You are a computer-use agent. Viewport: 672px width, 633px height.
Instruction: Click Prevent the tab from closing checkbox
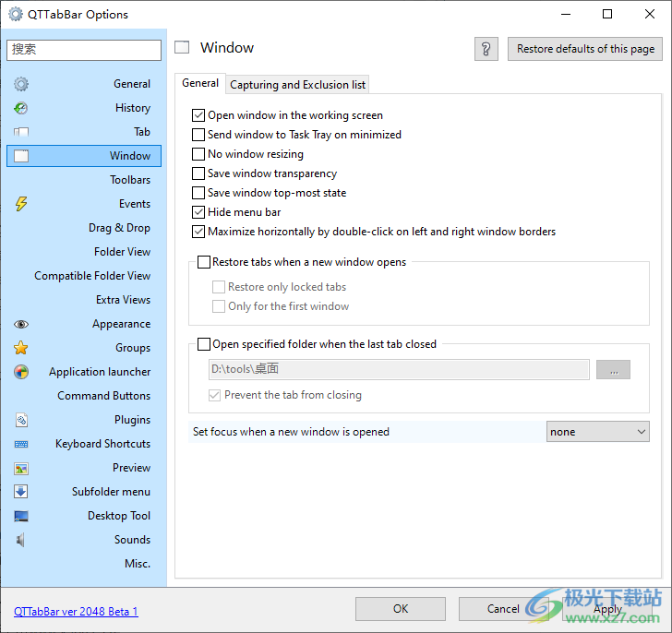(x=214, y=395)
